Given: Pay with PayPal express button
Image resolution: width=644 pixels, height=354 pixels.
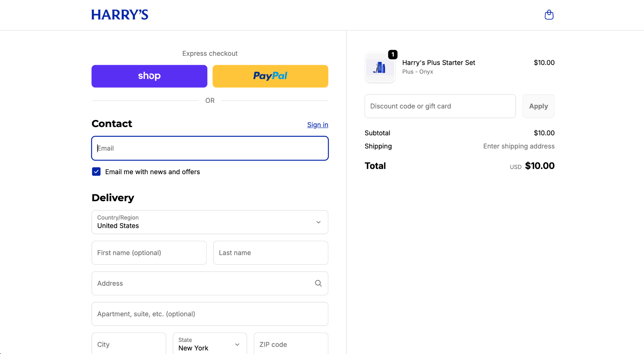Looking at the screenshot, I should [x=270, y=76].
